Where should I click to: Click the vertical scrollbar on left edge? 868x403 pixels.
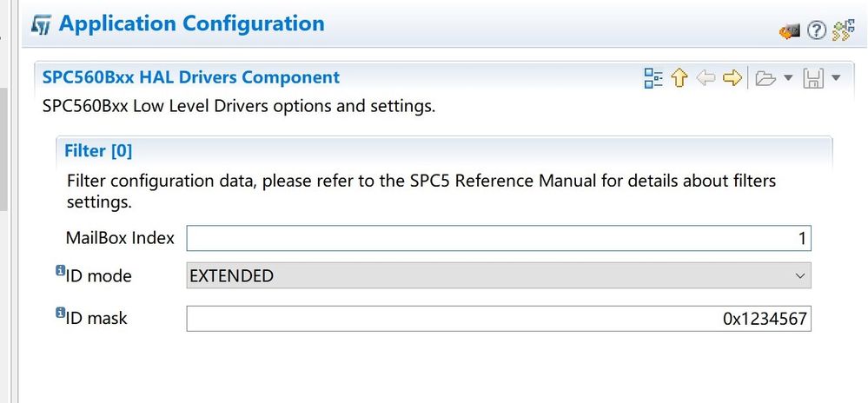coord(3,149)
